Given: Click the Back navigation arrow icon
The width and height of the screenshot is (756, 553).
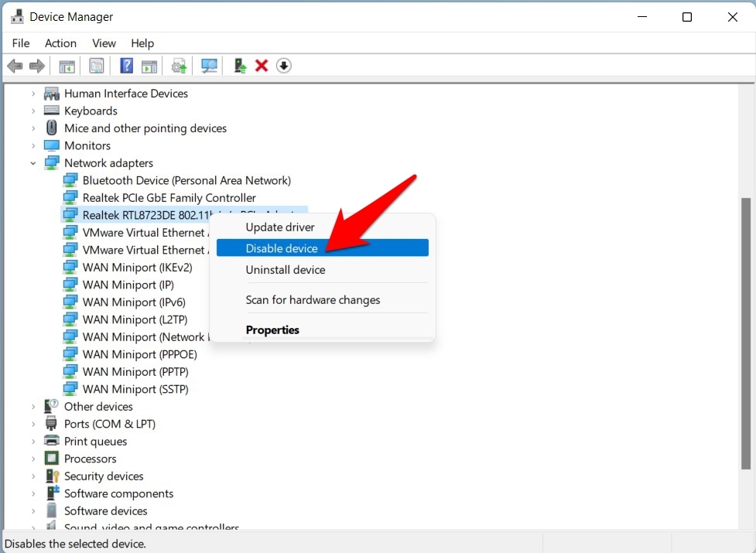Looking at the screenshot, I should (x=14, y=65).
